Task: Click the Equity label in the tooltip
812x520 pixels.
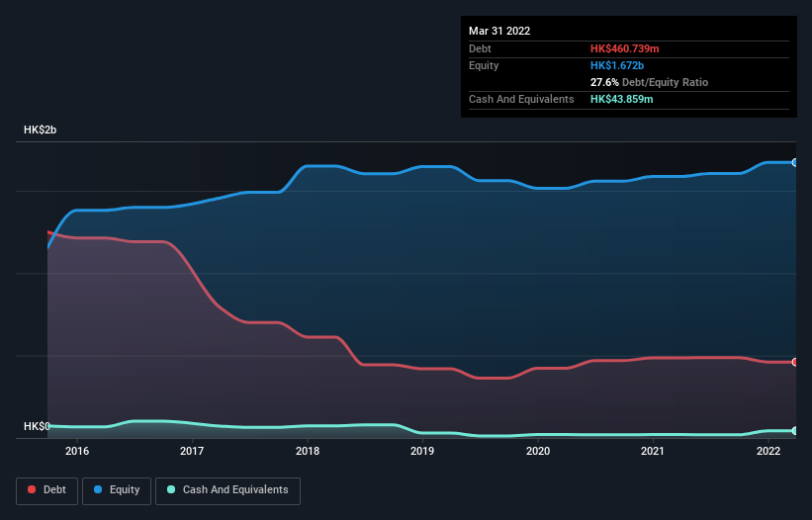Action: 484,65
